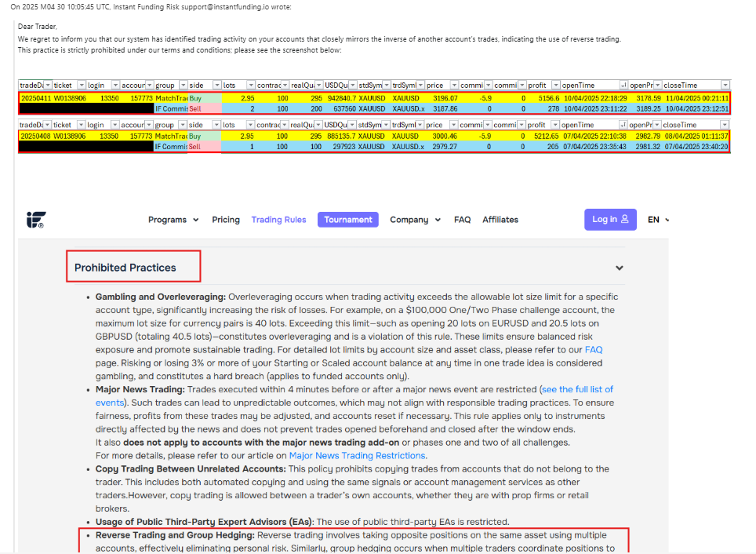This screenshot has width=756, height=554.
Task: Open profit filter arrow above the 20250408 row
Action: pos(555,125)
